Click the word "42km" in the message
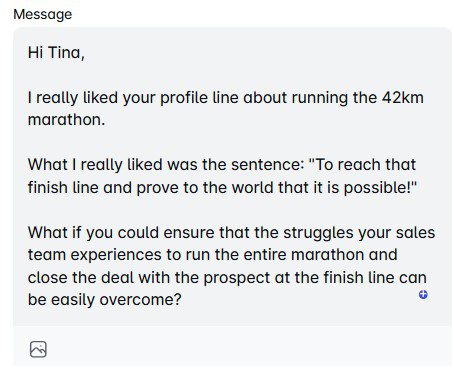The width and height of the screenshot is (454, 385). (x=403, y=98)
